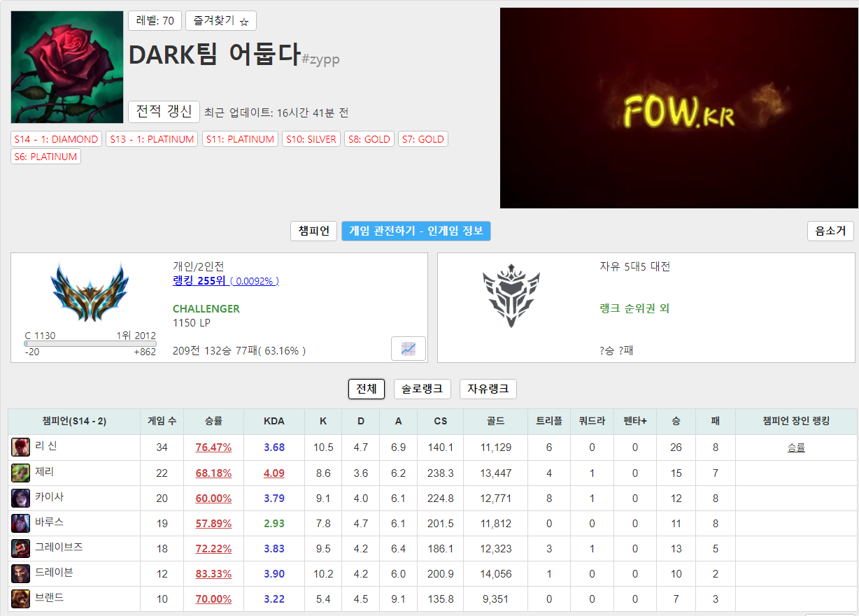Open 승률 link in 챔피언 장인 랭킹 column
The width and height of the screenshot is (859, 616).
(796, 447)
